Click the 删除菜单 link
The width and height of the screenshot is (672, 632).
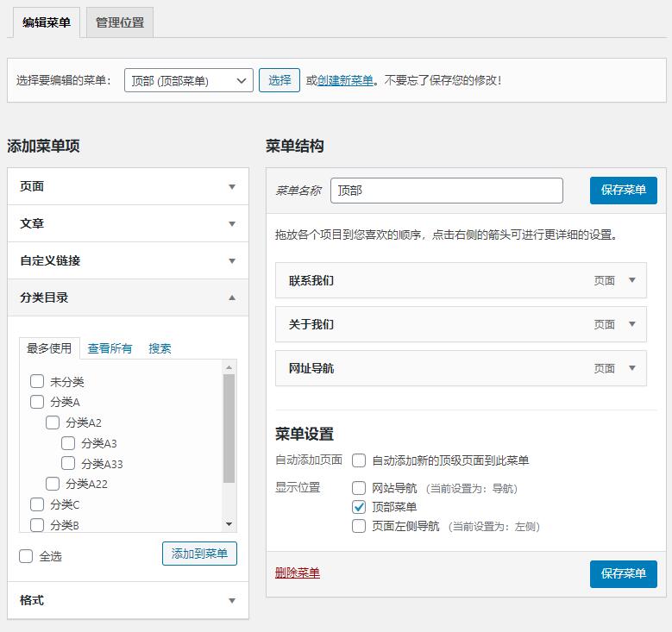(297, 573)
